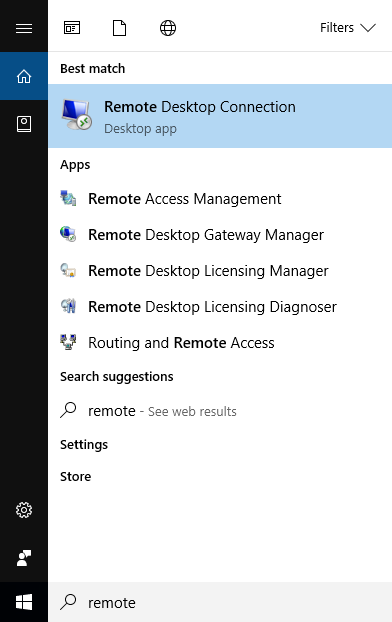Click the Feedback person icon in the sidebar

point(24,558)
